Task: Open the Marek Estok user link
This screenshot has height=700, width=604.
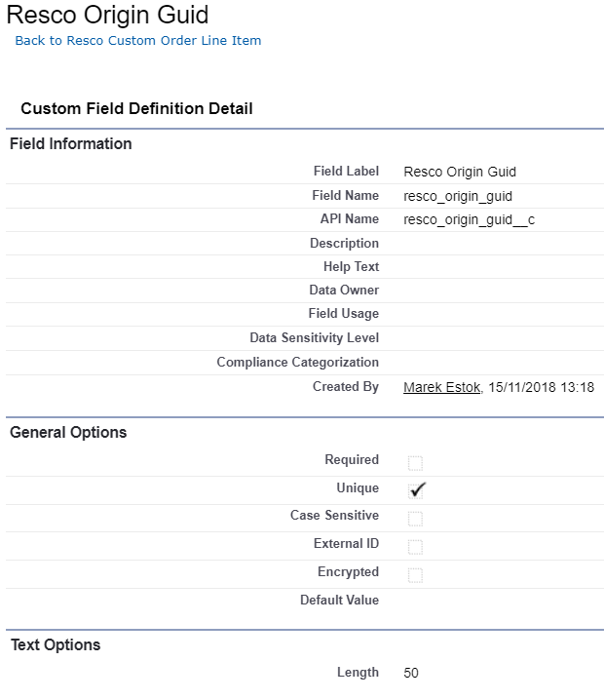Action: pos(441,388)
